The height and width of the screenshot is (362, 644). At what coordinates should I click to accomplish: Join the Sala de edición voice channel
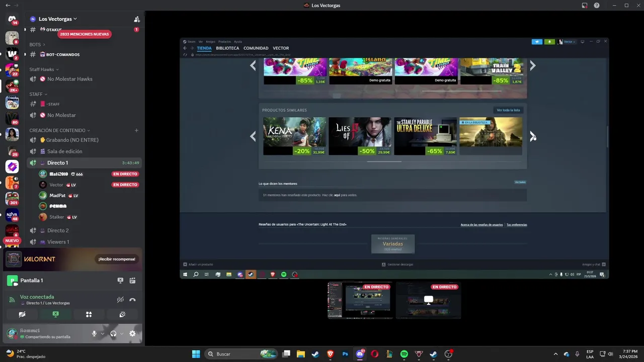pos(85,151)
